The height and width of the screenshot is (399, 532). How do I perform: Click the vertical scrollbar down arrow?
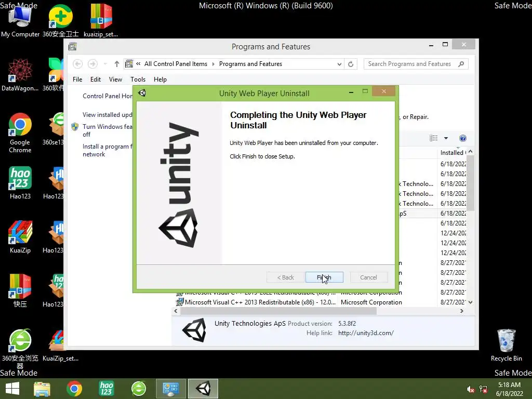coord(470,302)
